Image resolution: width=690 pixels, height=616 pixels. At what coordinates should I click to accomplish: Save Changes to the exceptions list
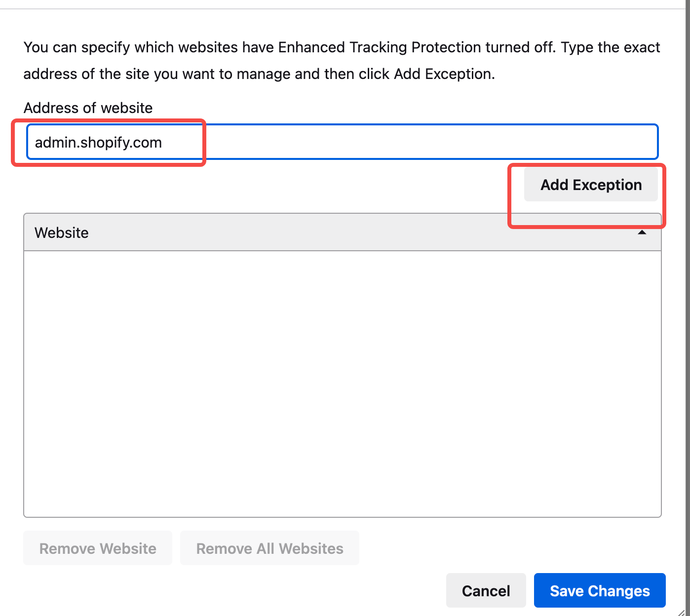coord(599,591)
